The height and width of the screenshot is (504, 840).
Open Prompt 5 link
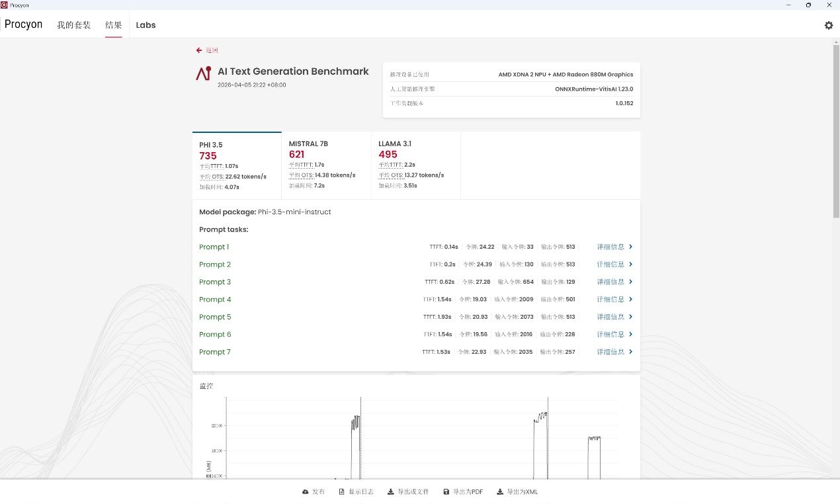[215, 317]
